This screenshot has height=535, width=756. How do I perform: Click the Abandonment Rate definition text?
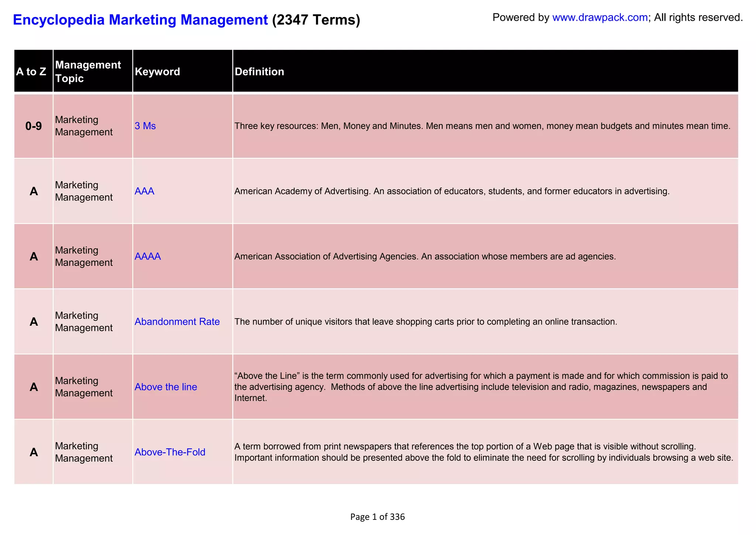[x=426, y=322]
